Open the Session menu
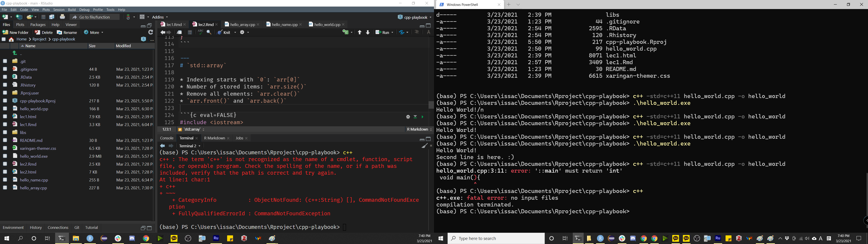This screenshot has width=868, height=244. [x=59, y=9]
